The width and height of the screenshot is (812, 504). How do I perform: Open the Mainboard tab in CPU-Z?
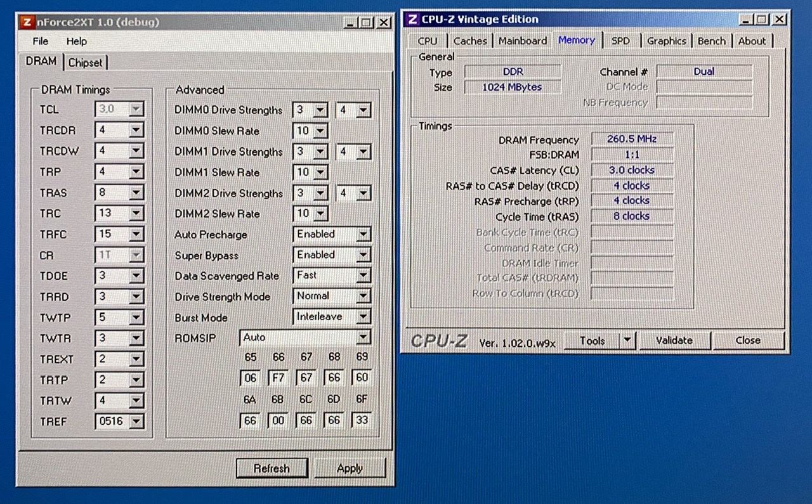click(x=523, y=41)
